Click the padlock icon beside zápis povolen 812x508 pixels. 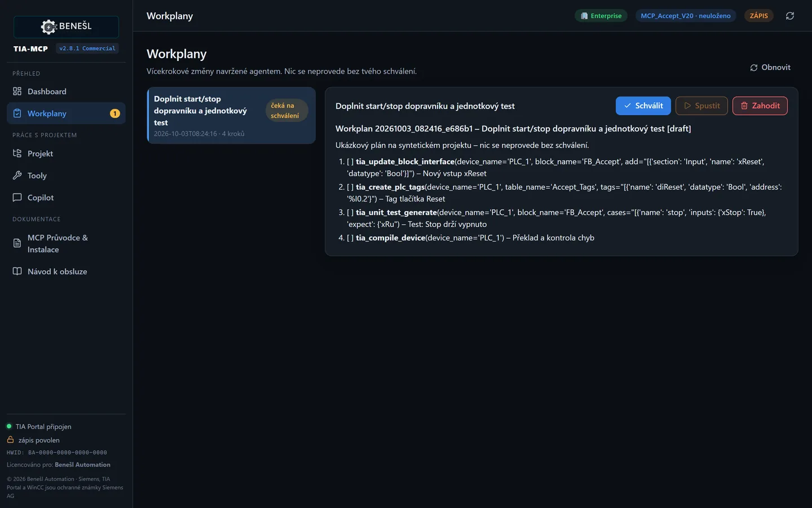10,440
